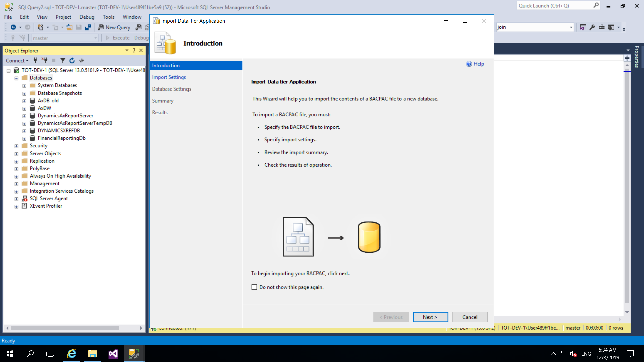This screenshot has width=644, height=362.
Task: Select Import Settings wizard step
Action: click(x=169, y=77)
